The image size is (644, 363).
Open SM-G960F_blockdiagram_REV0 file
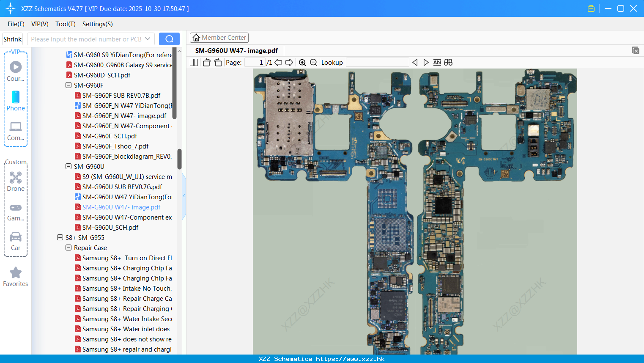pos(127,156)
